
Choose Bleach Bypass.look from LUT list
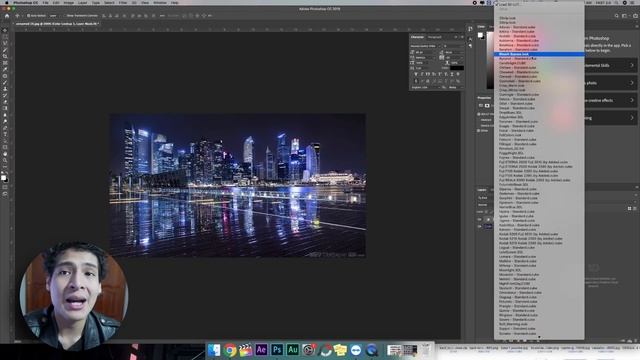(x=539, y=54)
